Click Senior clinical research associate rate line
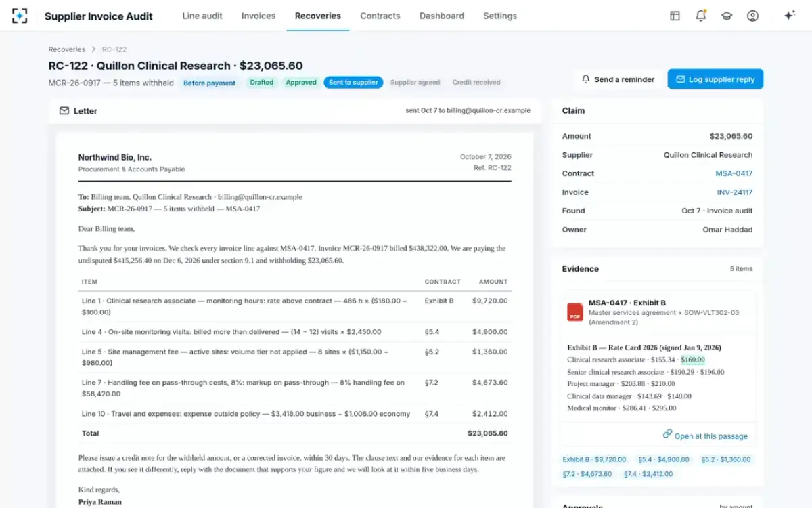 point(646,372)
